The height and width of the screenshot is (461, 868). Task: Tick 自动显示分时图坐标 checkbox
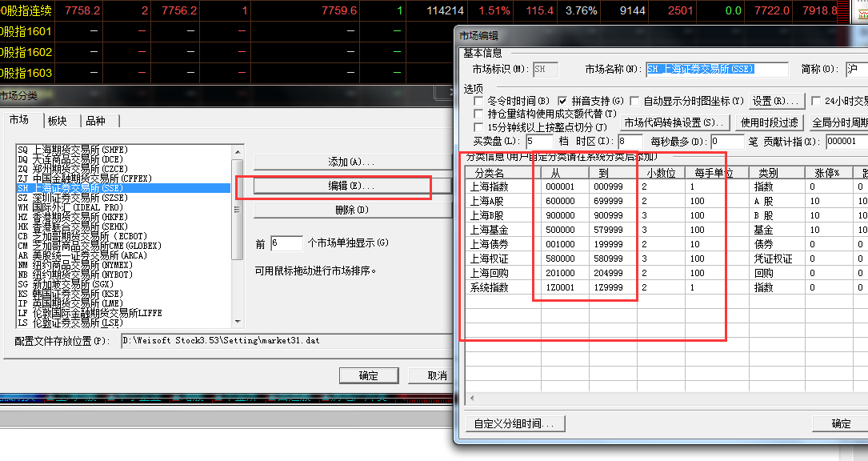(634, 102)
